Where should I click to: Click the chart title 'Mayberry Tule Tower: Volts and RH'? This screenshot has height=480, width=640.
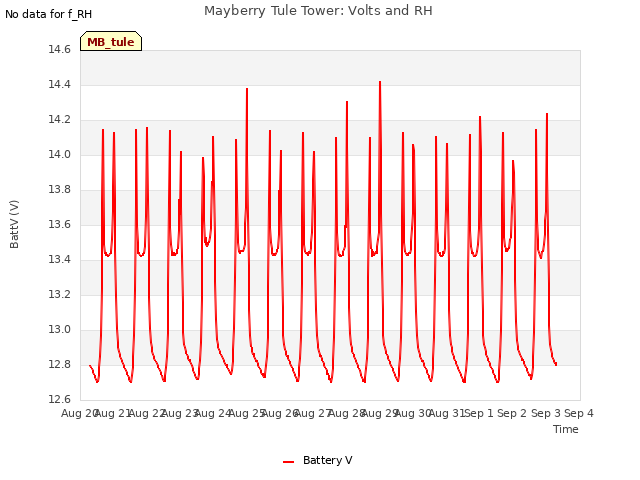coord(318,11)
